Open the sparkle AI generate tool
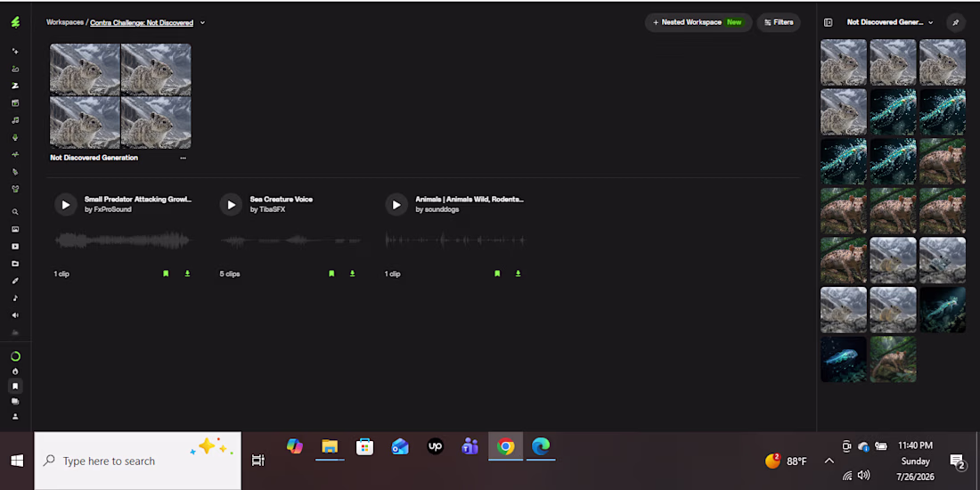980x490 pixels. (x=16, y=52)
